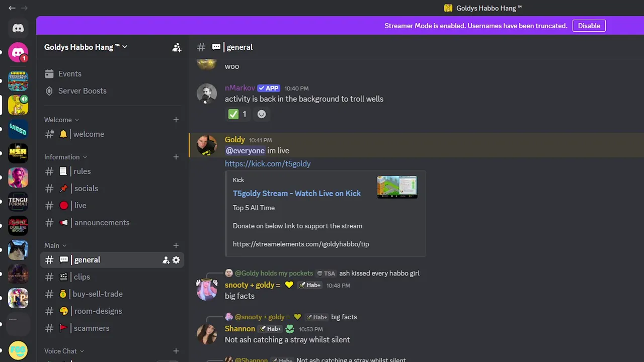Open Events in the sidebar
644x362 pixels.
click(x=112, y=74)
